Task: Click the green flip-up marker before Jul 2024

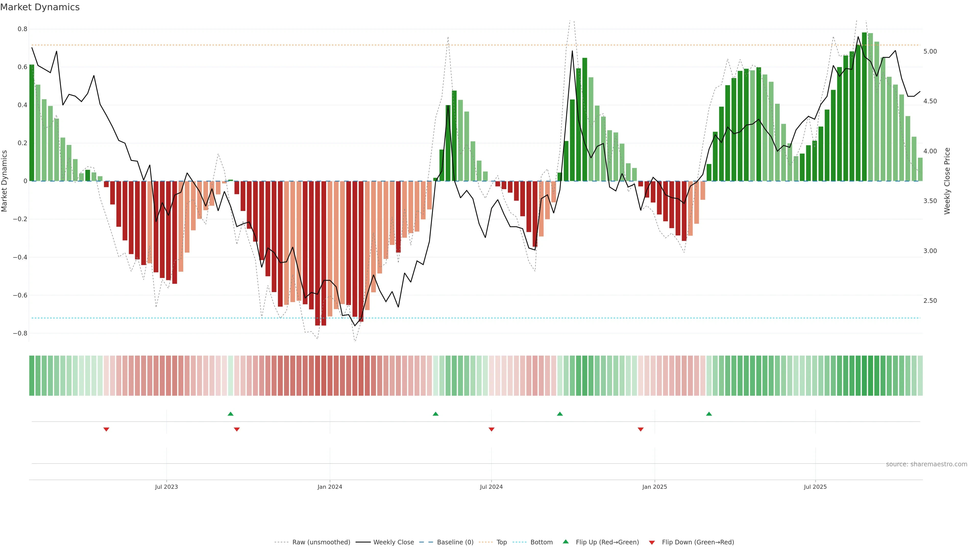Action: (x=436, y=414)
